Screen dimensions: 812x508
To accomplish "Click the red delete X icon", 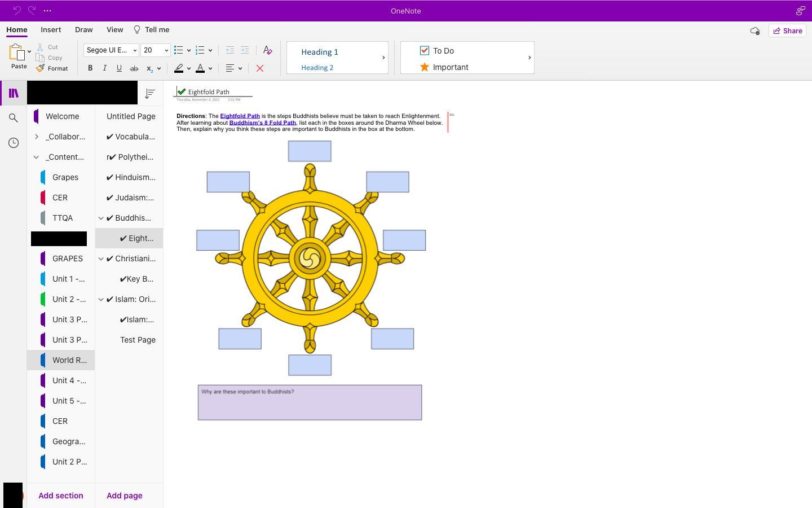I will pyautogui.click(x=260, y=68).
